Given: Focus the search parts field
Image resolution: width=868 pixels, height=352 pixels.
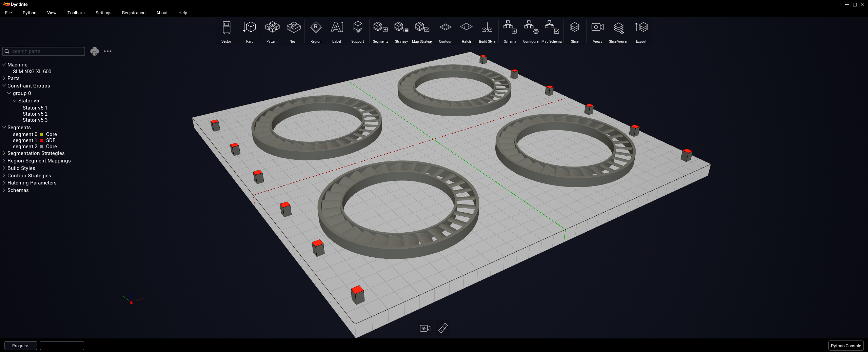Looking at the screenshot, I should coord(43,51).
